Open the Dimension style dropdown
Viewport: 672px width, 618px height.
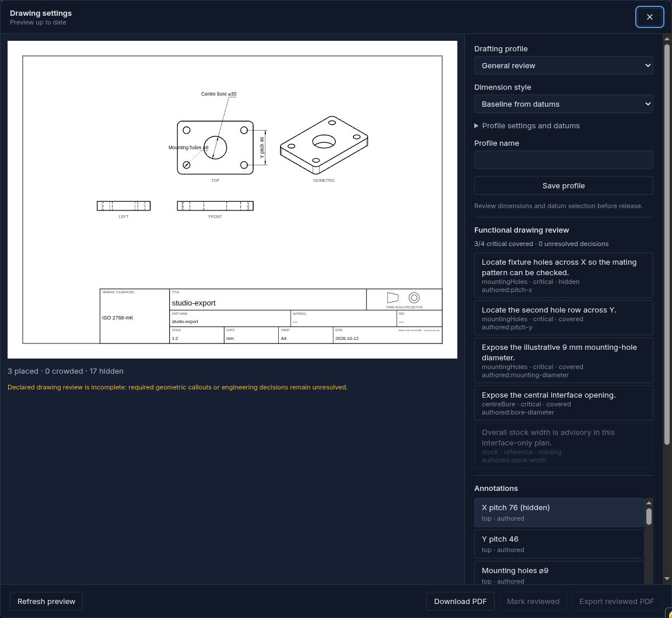(x=563, y=104)
